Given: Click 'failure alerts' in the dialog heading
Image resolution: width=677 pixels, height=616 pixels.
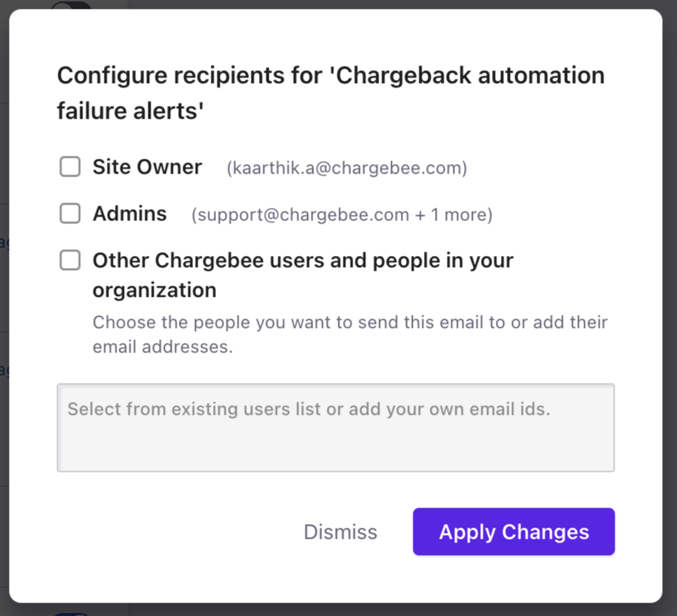Looking at the screenshot, I should [131, 111].
